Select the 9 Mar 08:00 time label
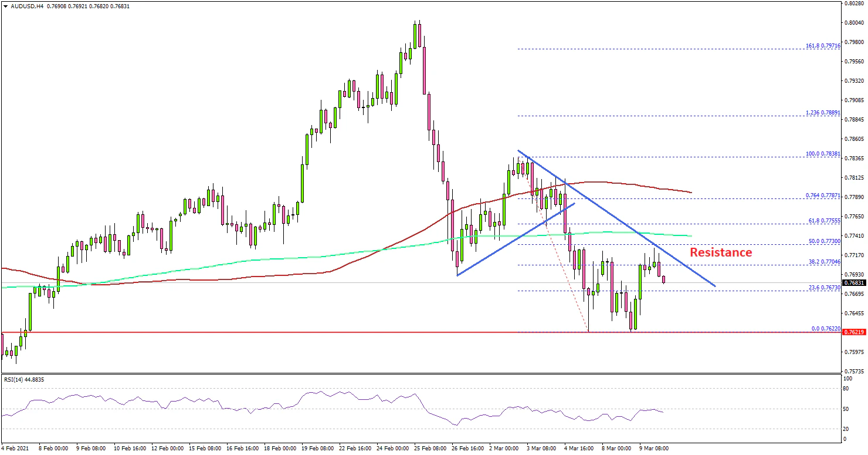Viewport: 868px width, 455px height. tap(653, 448)
